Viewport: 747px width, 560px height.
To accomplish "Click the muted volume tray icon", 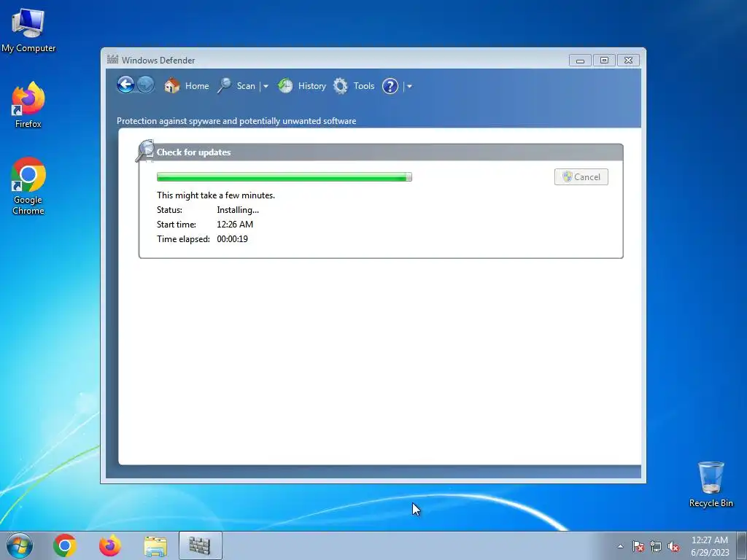I will point(673,546).
